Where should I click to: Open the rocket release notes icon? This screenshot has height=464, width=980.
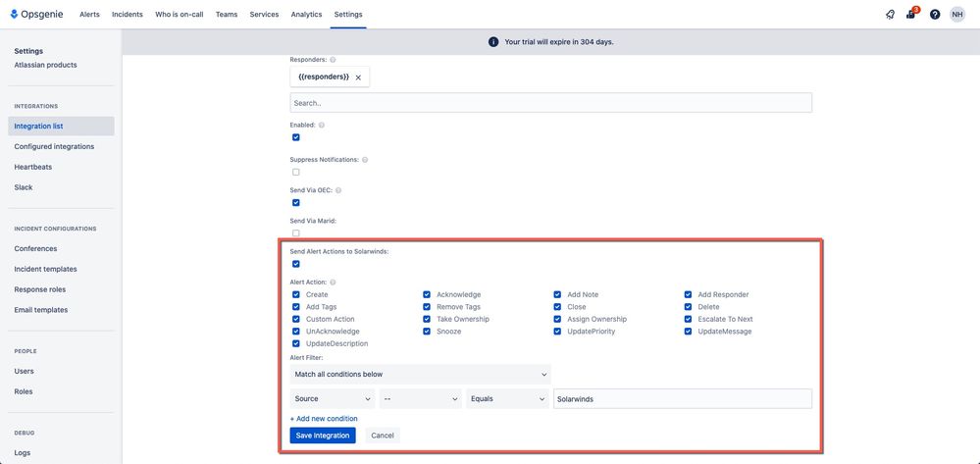click(890, 15)
